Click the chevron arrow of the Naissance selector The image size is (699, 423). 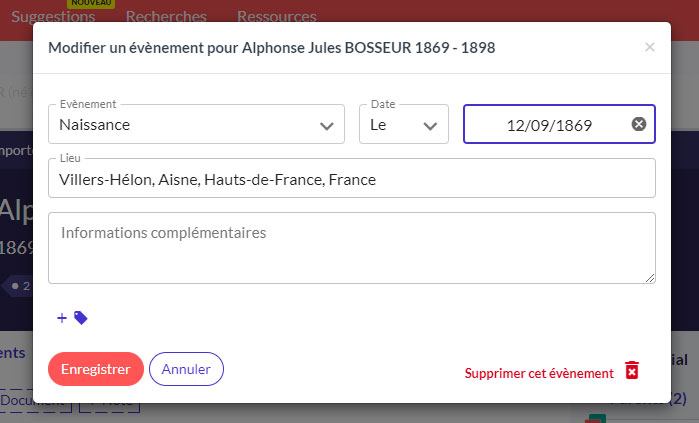point(326,125)
